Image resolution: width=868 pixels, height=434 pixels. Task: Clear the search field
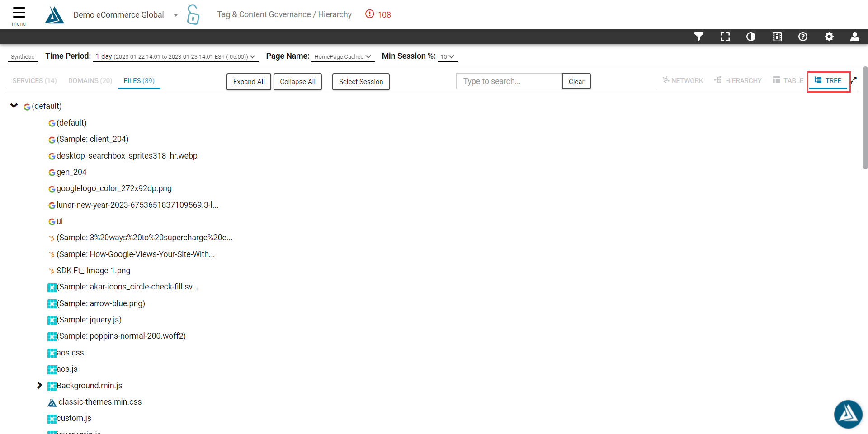pyautogui.click(x=576, y=81)
